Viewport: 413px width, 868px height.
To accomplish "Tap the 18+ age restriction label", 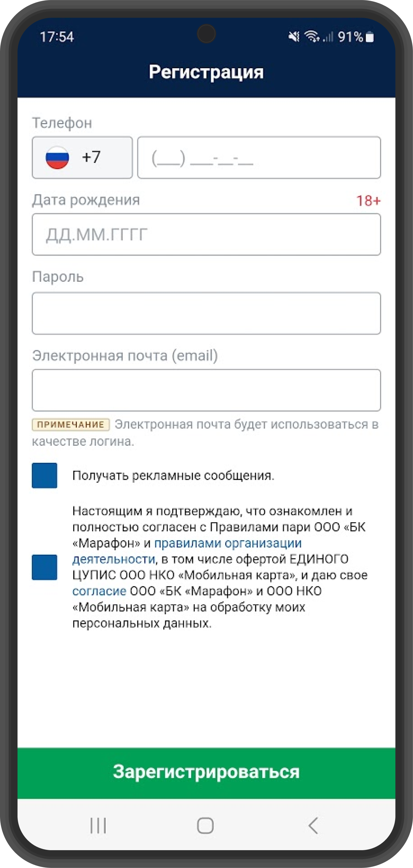I will [368, 201].
